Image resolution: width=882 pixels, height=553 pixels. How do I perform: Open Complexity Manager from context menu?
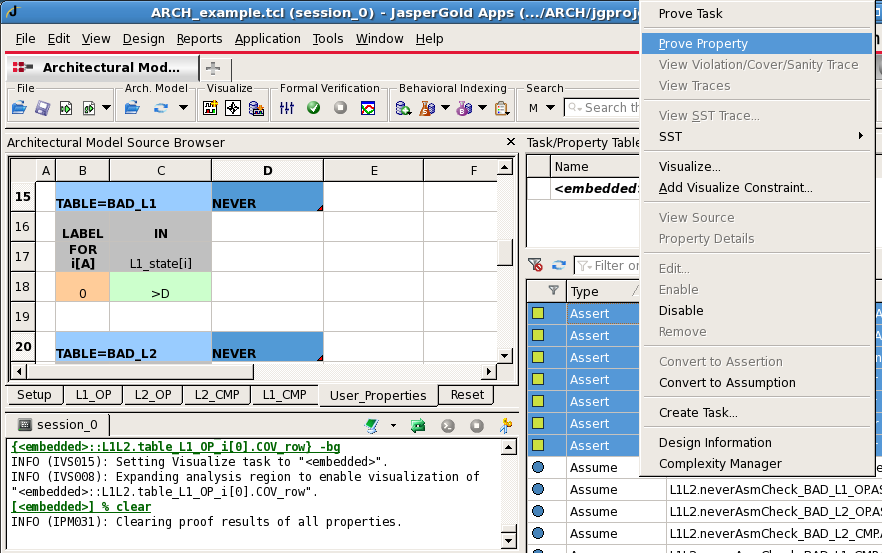pos(757,464)
